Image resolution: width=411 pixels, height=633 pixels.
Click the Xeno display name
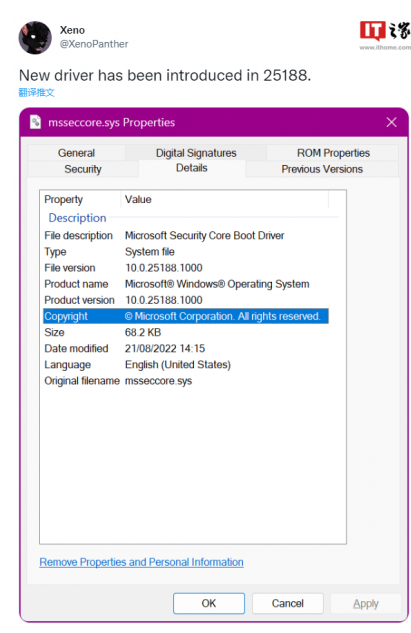point(72,30)
